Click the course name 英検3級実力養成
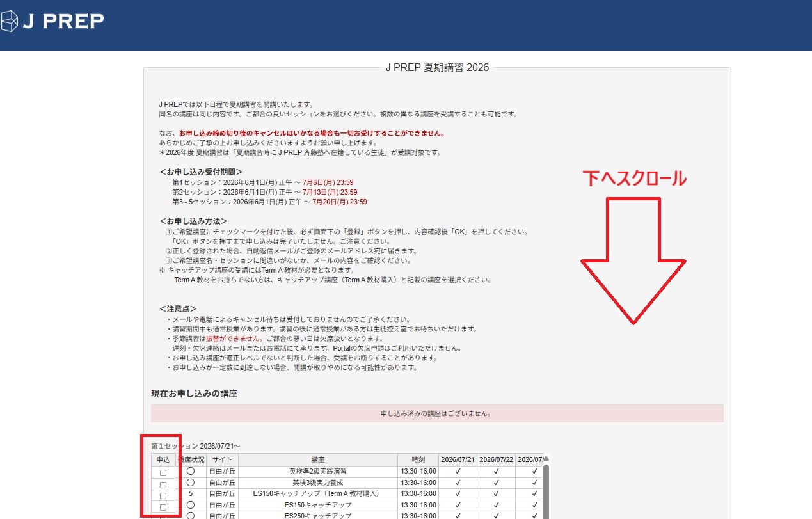This screenshot has height=519, width=812. click(318, 483)
